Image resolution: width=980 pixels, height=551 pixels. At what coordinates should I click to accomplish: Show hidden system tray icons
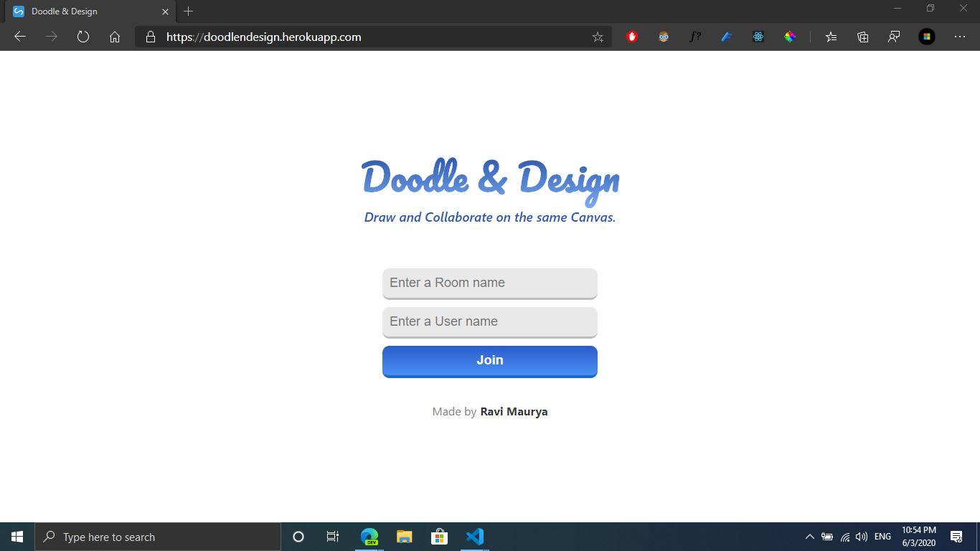809,537
